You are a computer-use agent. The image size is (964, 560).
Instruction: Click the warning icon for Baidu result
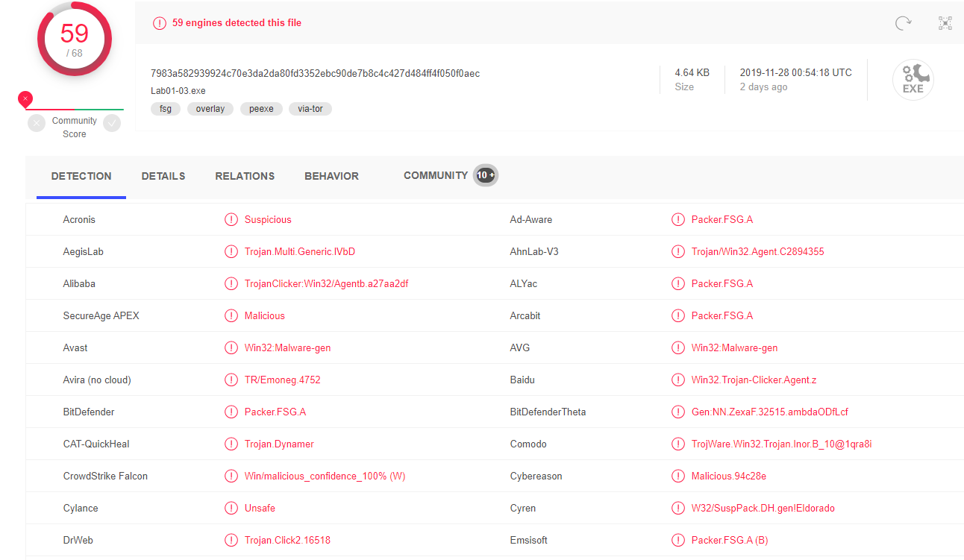click(677, 380)
